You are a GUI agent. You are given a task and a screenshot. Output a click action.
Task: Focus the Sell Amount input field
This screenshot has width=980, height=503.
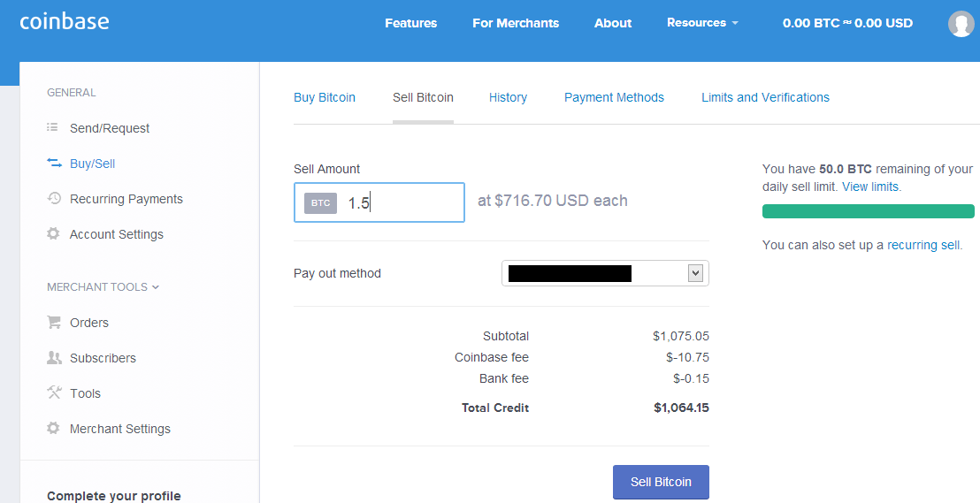point(379,202)
